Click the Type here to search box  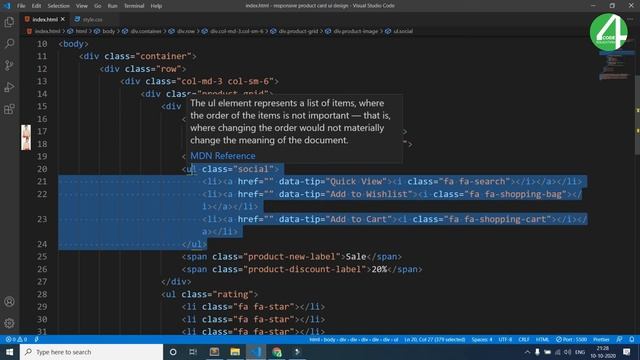[92, 352]
